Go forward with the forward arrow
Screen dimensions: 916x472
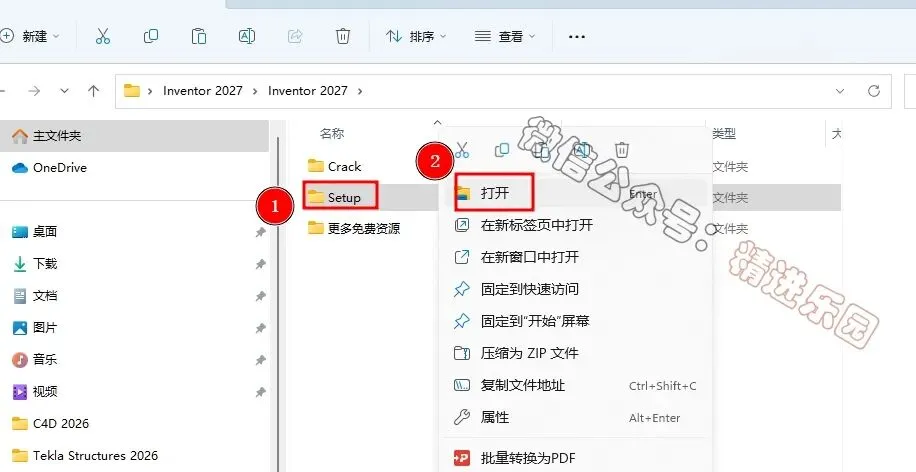pyautogui.click(x=34, y=91)
